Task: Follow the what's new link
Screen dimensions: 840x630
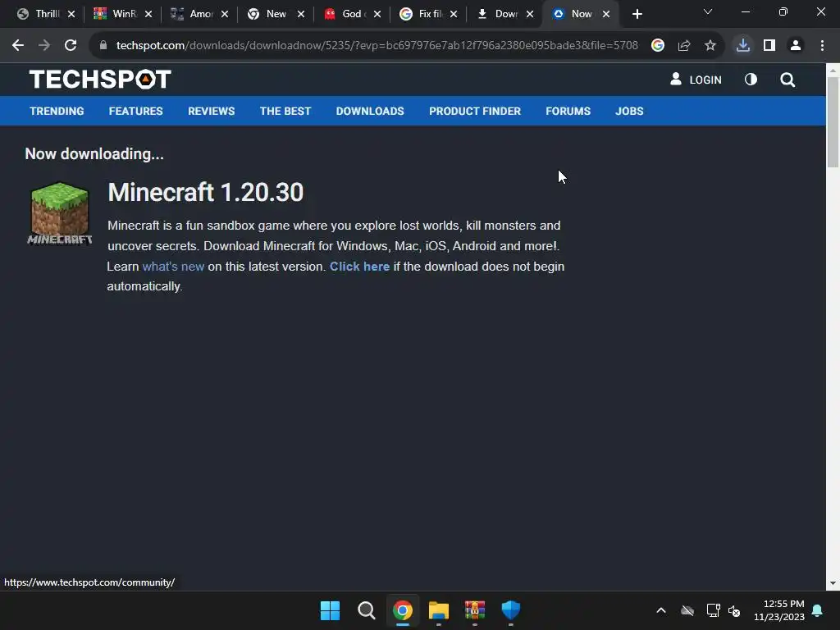Action: (x=173, y=267)
